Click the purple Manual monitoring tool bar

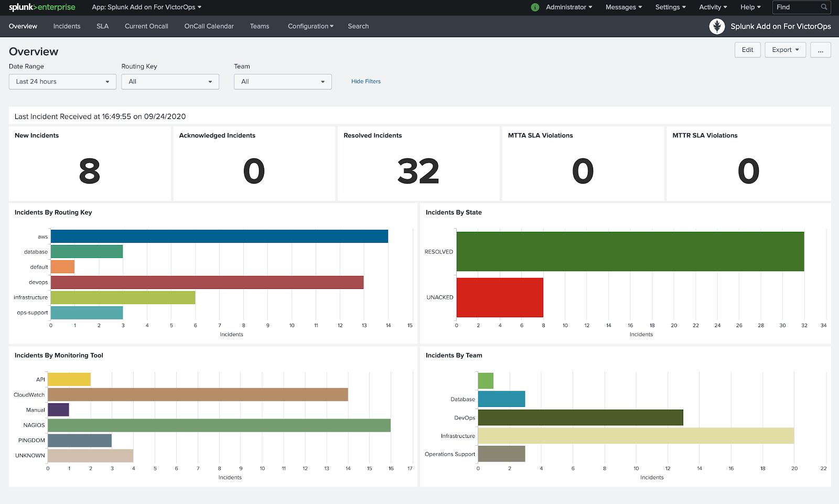point(58,410)
